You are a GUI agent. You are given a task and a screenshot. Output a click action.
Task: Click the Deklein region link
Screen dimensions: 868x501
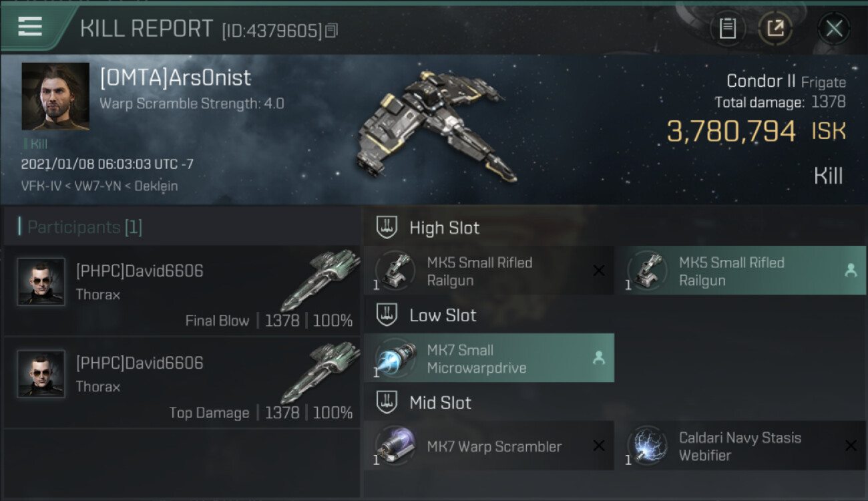[x=156, y=186]
